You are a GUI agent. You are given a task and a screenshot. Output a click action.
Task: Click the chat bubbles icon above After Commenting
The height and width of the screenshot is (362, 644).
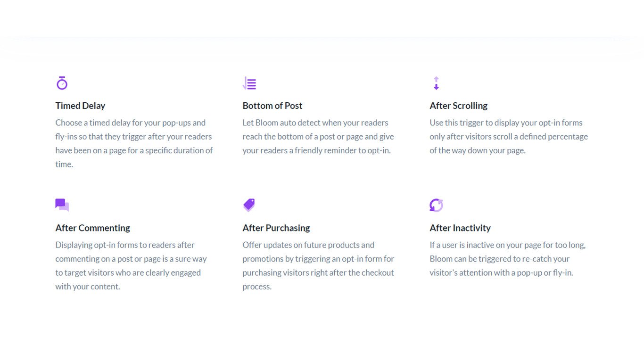coord(62,205)
